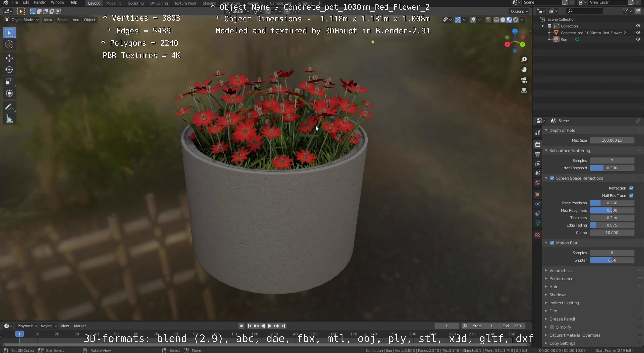Image resolution: width=644 pixels, height=353 pixels.
Task: Open the Scene properties tab
Action: pos(538,173)
